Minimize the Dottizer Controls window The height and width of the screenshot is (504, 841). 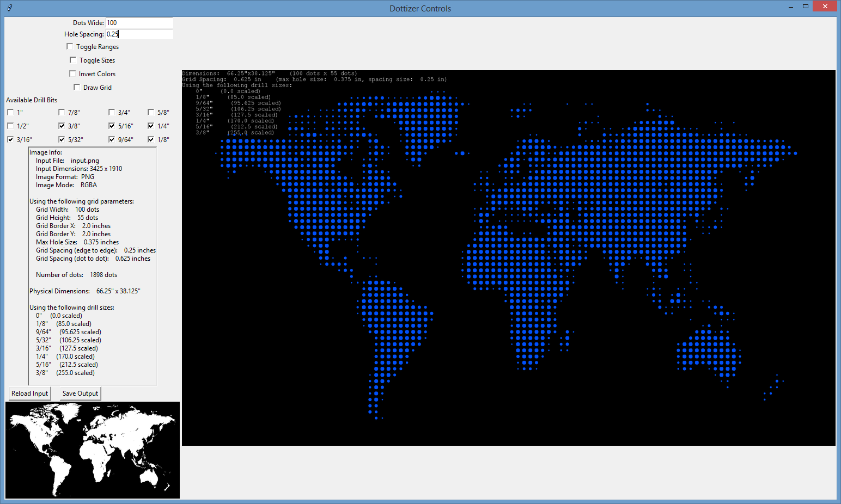point(791,8)
